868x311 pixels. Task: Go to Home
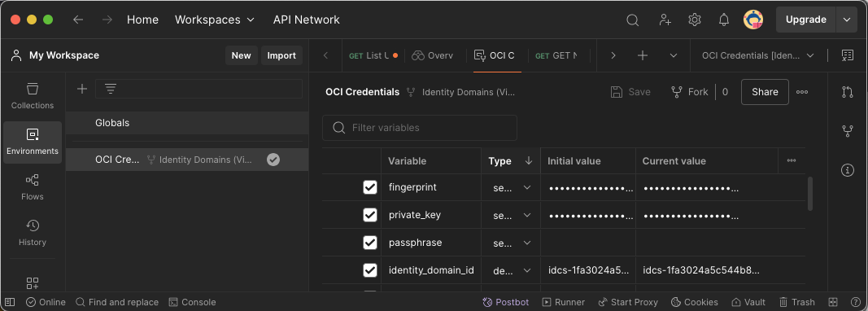pos(143,20)
